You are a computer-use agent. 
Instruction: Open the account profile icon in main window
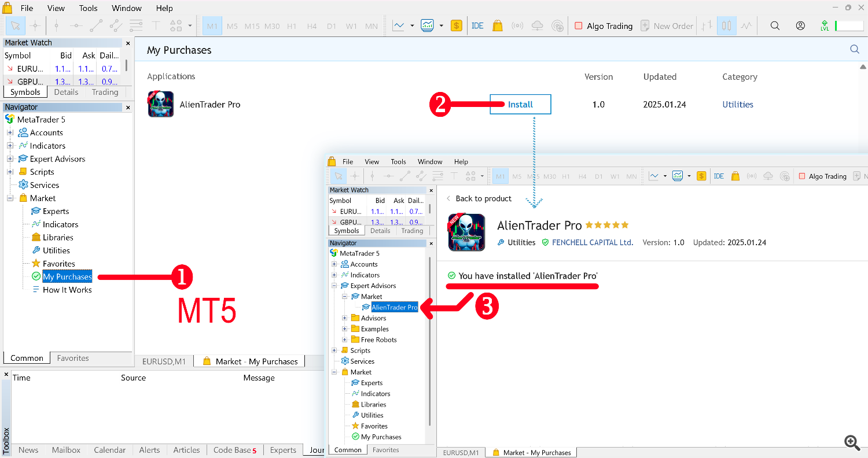pos(800,25)
